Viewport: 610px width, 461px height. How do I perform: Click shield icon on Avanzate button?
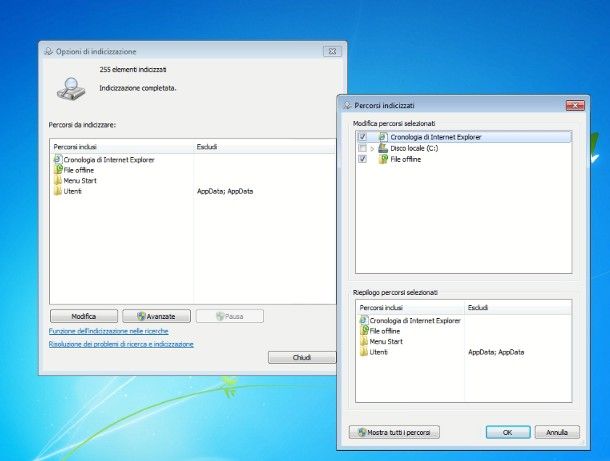pos(141,316)
